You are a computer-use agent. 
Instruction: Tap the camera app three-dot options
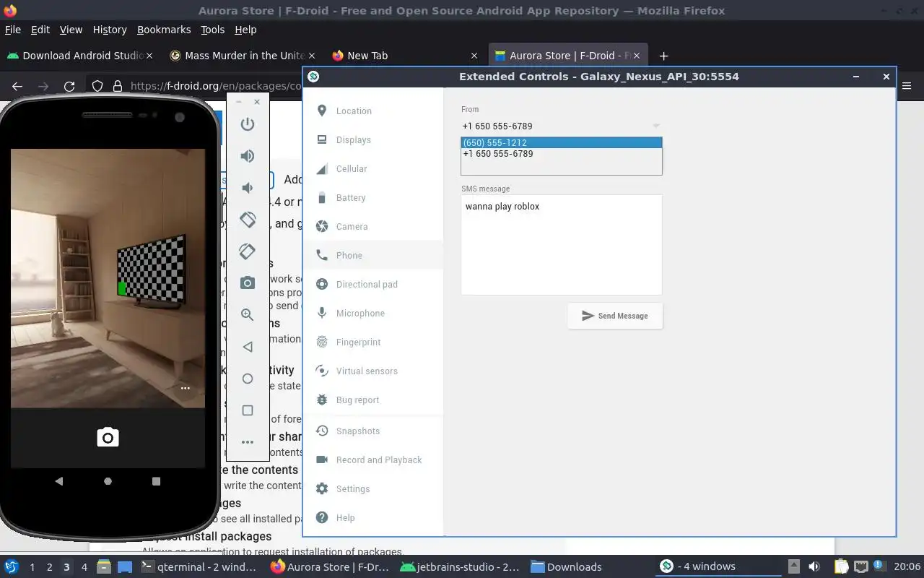[186, 388]
